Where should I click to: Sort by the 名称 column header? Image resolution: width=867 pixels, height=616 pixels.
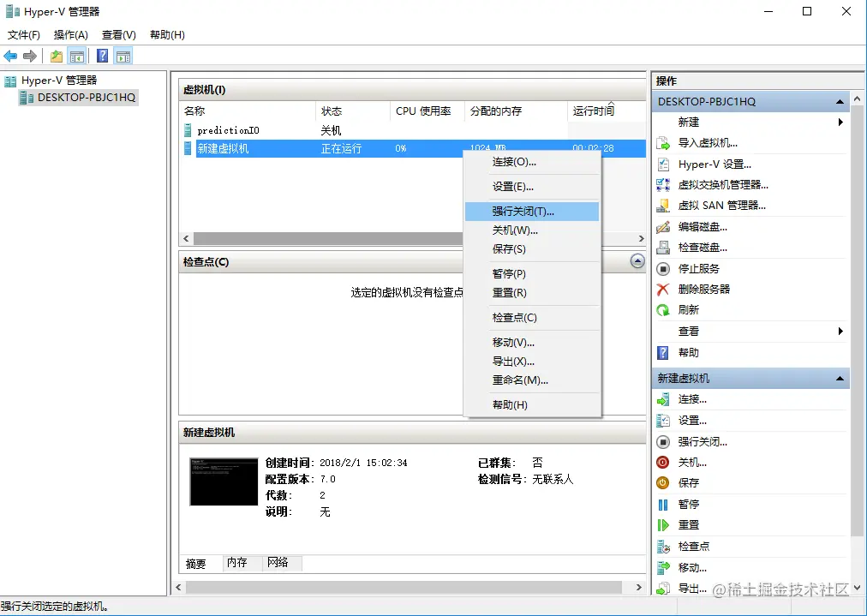(x=248, y=111)
